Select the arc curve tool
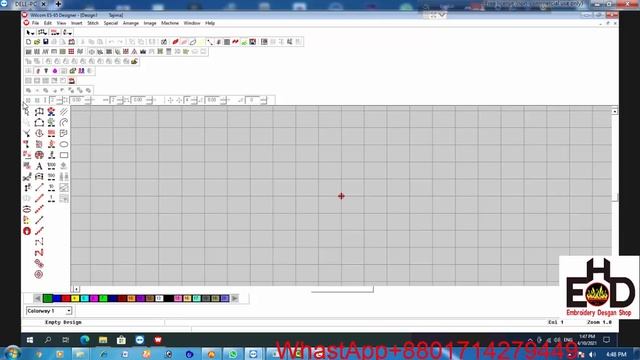This screenshot has height=360, width=640. (x=64, y=122)
